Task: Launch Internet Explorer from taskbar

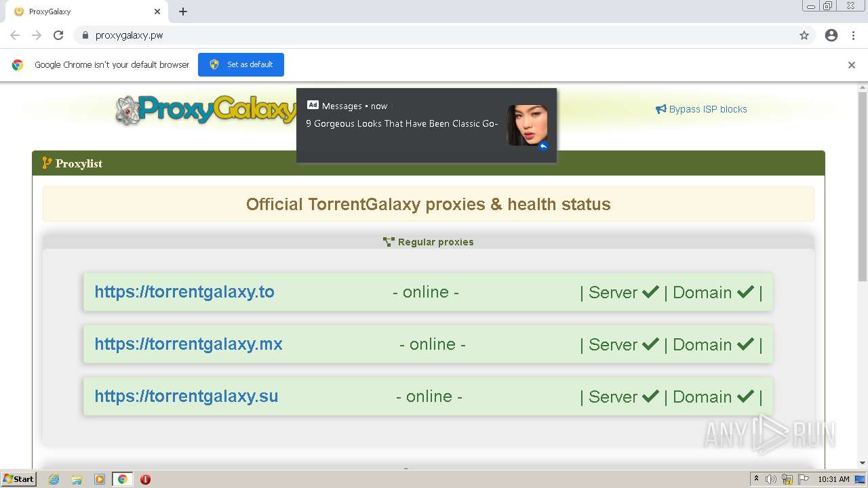Action: coord(54,479)
